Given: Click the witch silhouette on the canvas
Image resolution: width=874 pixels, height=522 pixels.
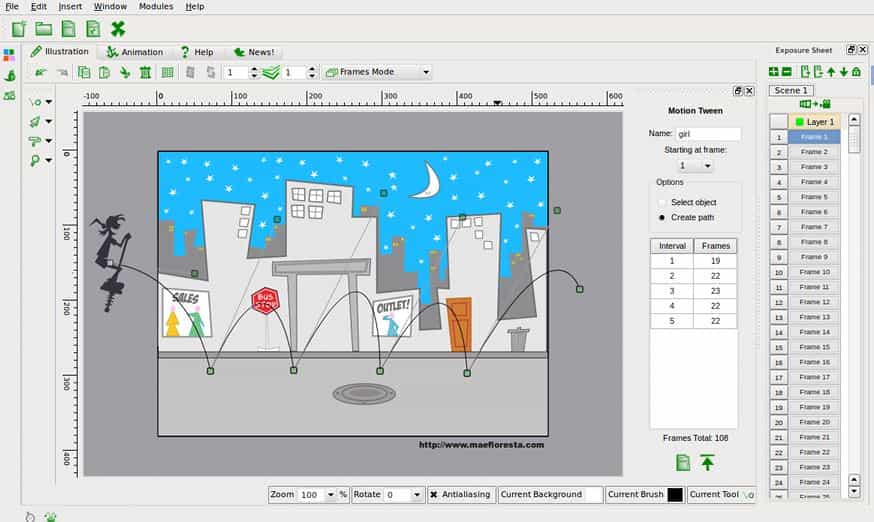Looking at the screenshot, I should pyautogui.click(x=111, y=262).
